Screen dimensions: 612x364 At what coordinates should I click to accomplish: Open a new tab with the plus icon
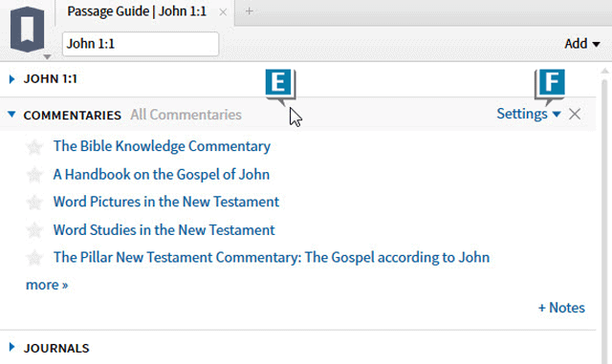click(249, 11)
